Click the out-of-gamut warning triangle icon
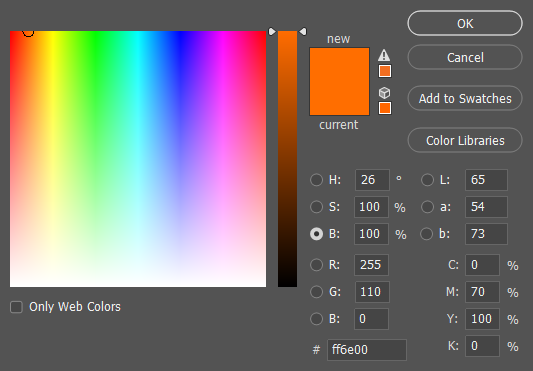The height and width of the screenshot is (371, 533). coord(384,55)
